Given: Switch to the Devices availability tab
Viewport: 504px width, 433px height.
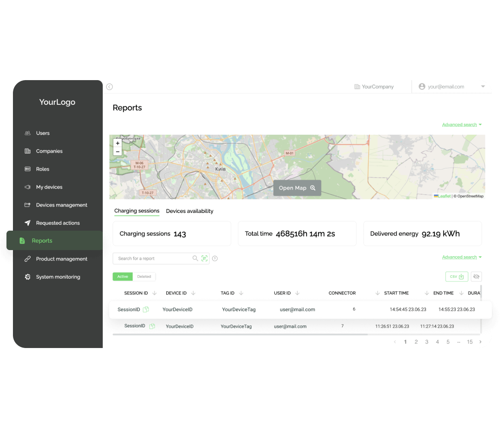Looking at the screenshot, I should coord(189,211).
